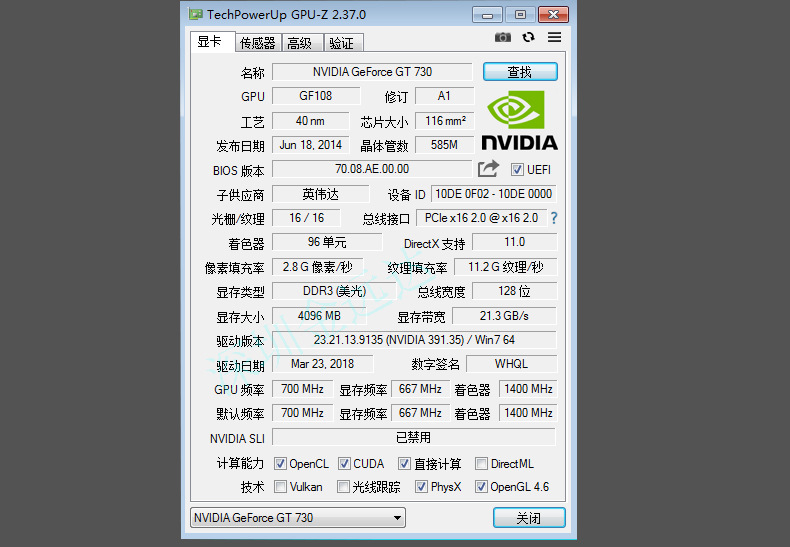This screenshot has height=547, width=790.
Task: Toggle the 直接计算 checkbox
Action: point(404,463)
